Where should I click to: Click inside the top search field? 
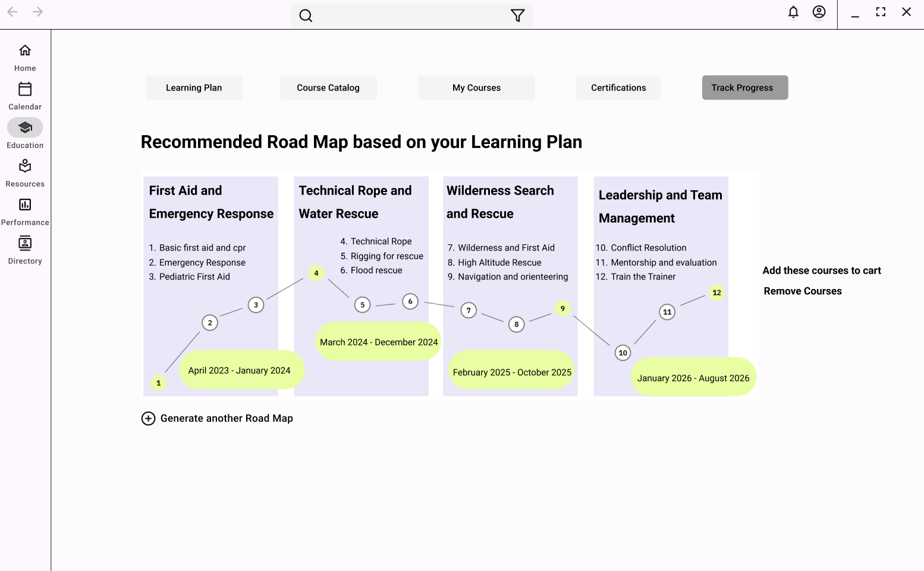411,15
